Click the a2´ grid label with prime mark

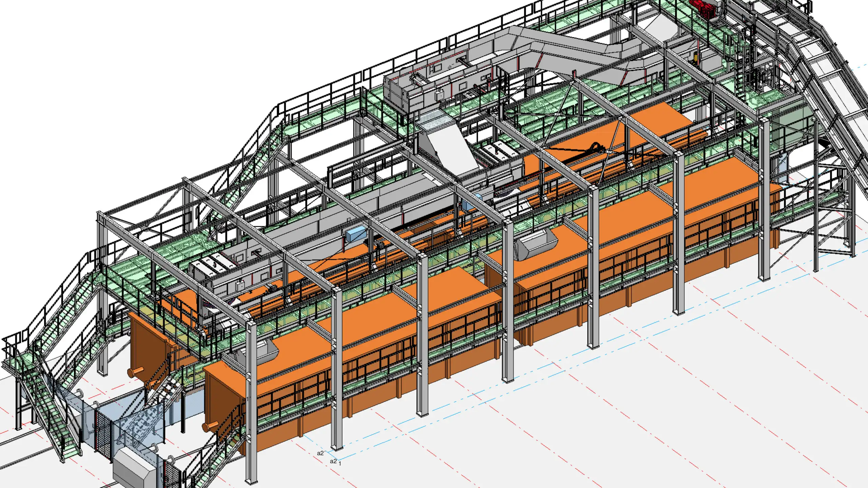click(321, 453)
